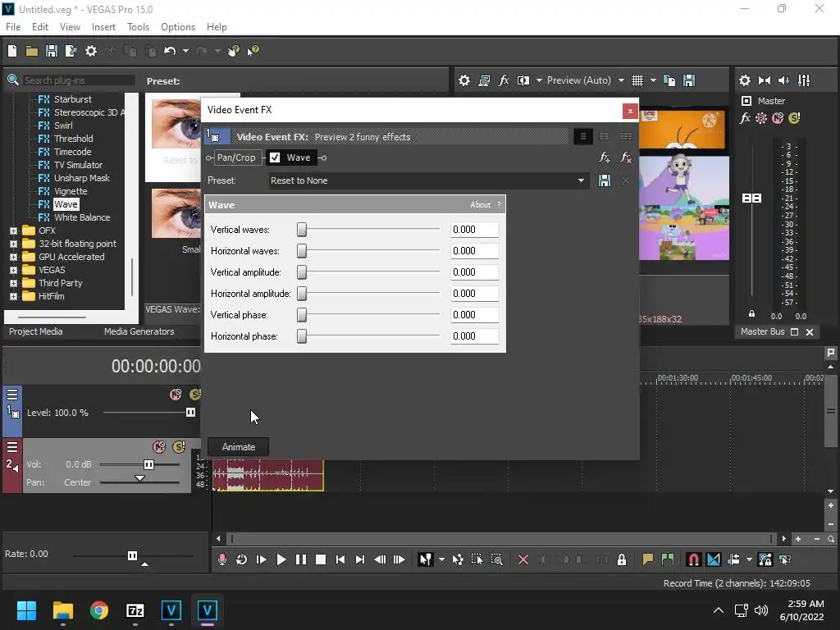The width and height of the screenshot is (840, 630).
Task: Copy snapshot to clipboard icon
Action: coord(669,80)
